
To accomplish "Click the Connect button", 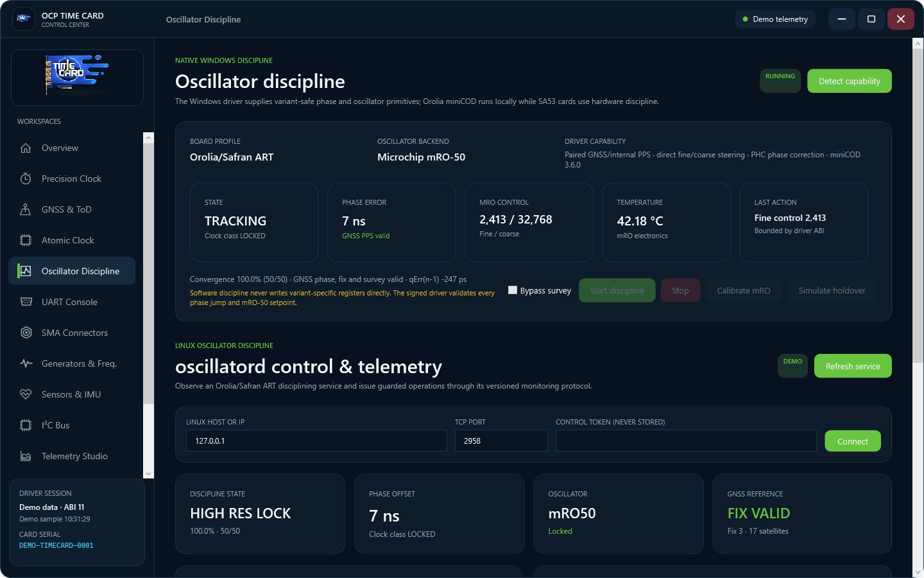I will 853,441.
